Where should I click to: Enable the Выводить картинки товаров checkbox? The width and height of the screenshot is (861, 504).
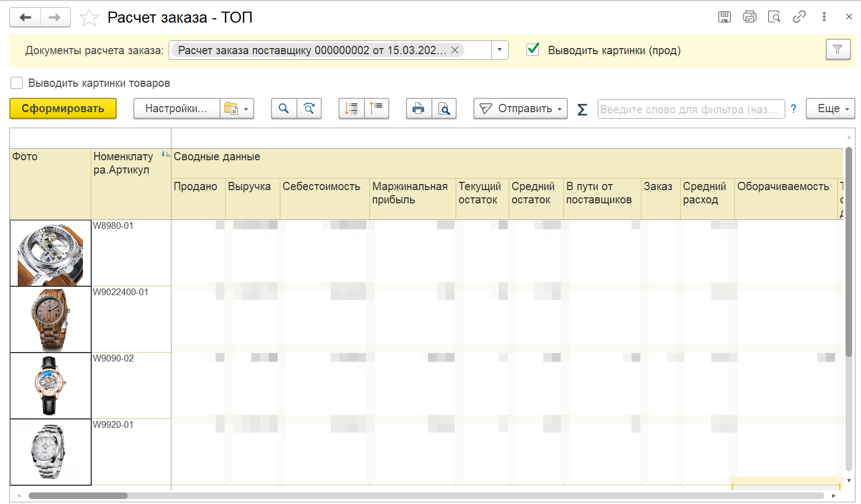coord(17,83)
